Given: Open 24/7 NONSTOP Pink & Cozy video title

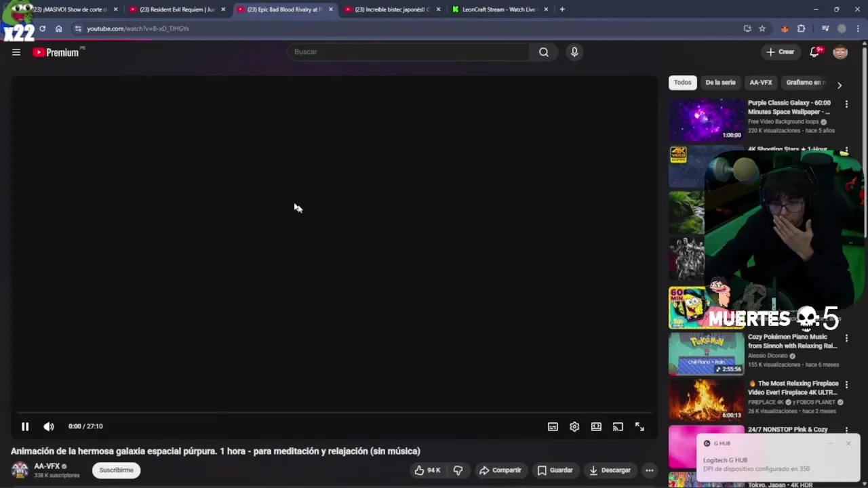Looking at the screenshot, I should 787,430.
